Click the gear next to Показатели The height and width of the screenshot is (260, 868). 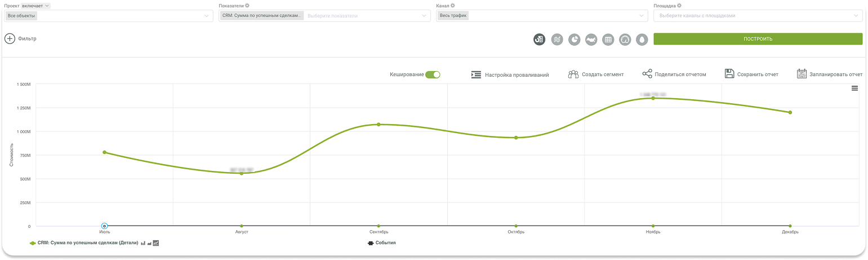coord(247,6)
